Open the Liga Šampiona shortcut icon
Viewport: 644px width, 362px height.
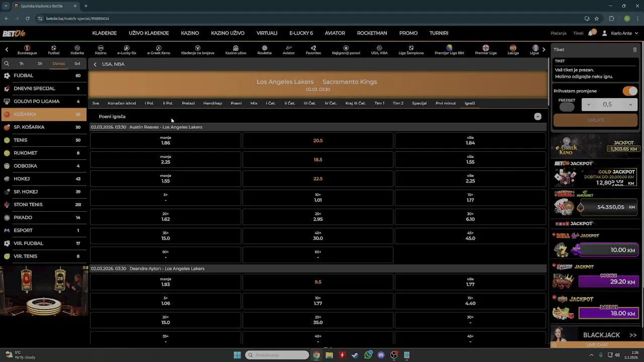tap(411, 50)
